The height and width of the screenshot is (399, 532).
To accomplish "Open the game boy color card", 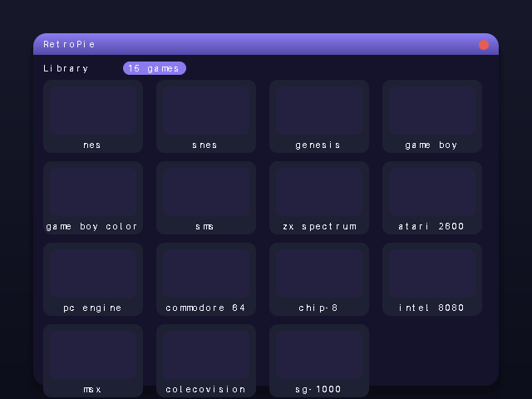I will [93, 198].
